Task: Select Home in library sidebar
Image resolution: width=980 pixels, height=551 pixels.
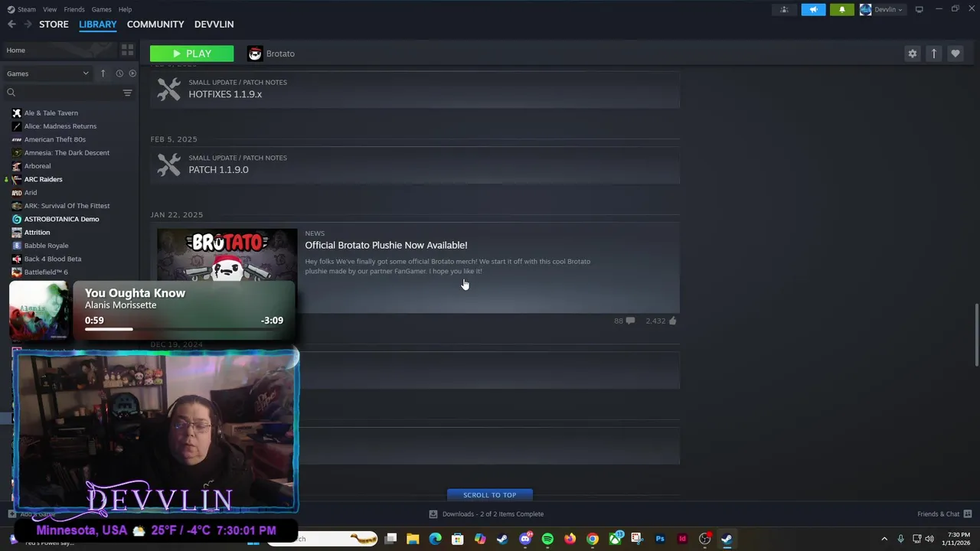Action: pos(60,50)
